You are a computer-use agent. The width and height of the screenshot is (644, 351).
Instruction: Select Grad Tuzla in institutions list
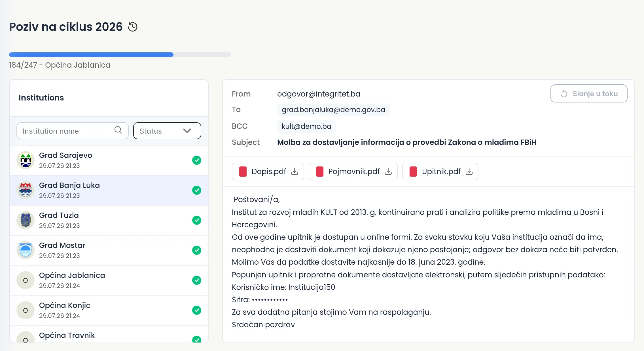pyautogui.click(x=109, y=220)
